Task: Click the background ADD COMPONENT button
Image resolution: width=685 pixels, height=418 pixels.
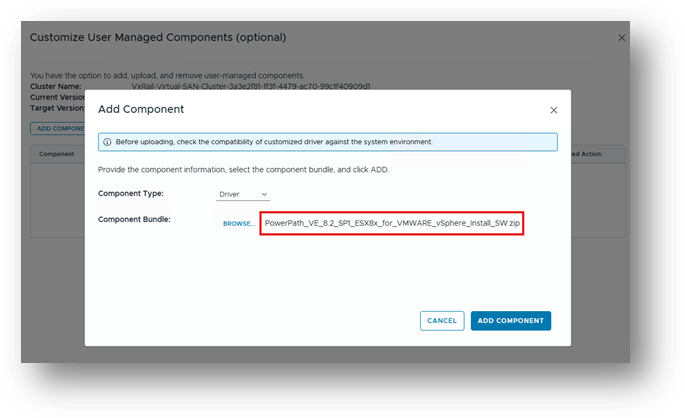Action: coord(58,128)
